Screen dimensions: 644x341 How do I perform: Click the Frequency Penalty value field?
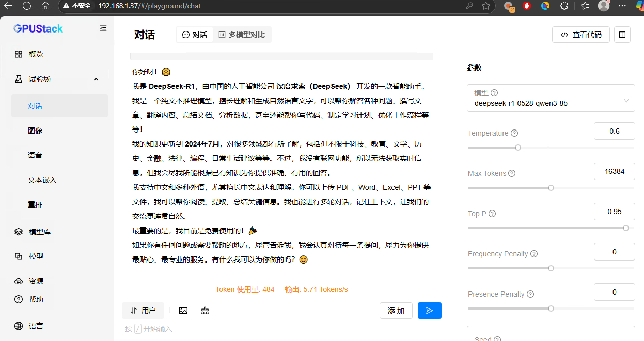(614, 252)
